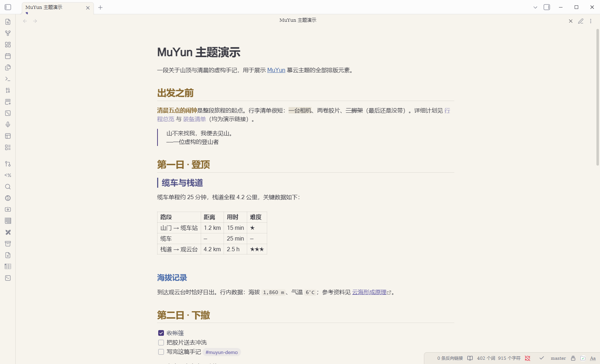Follow the 行程总览 internal link
This screenshot has width=600, height=364.
coord(166,119)
